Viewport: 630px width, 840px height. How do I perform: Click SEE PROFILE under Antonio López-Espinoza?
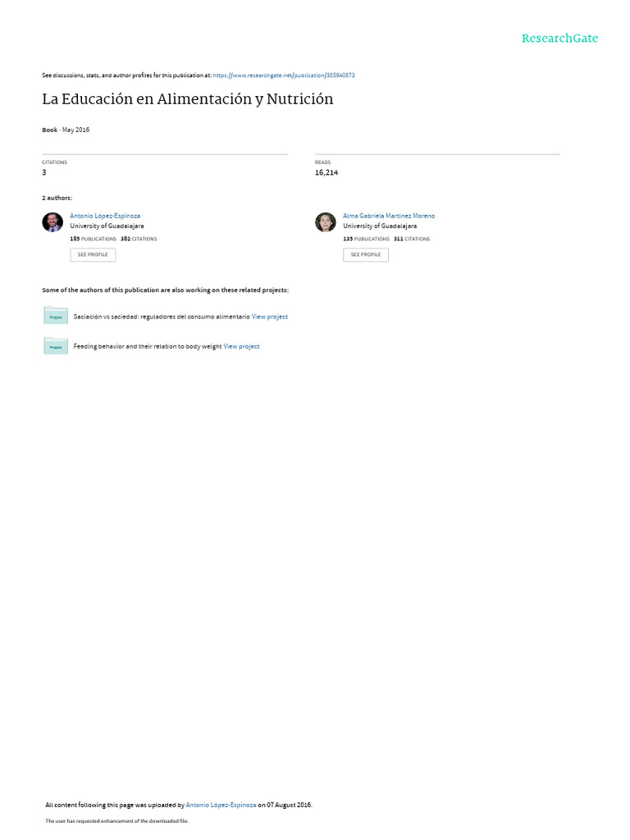click(x=93, y=254)
